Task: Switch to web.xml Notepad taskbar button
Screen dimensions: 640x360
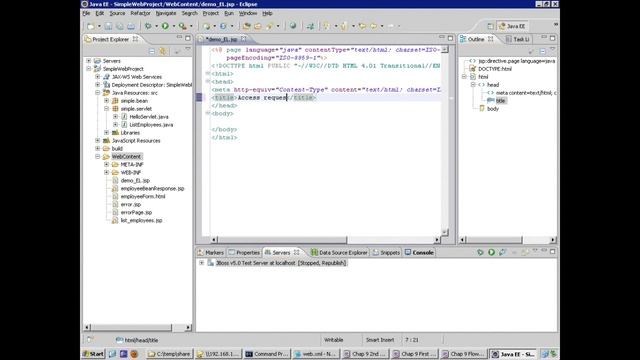Action: pyautogui.click(x=316, y=354)
